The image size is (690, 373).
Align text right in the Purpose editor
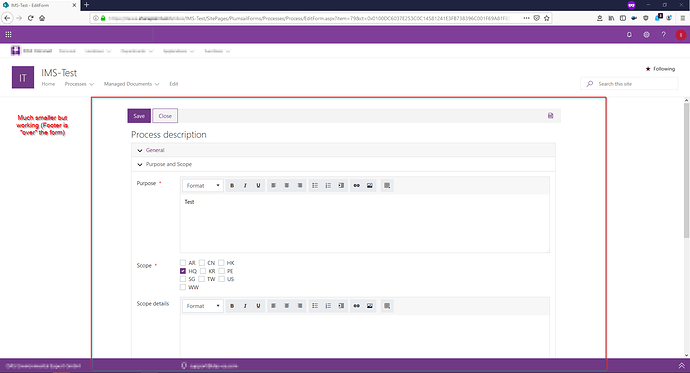tap(300, 186)
